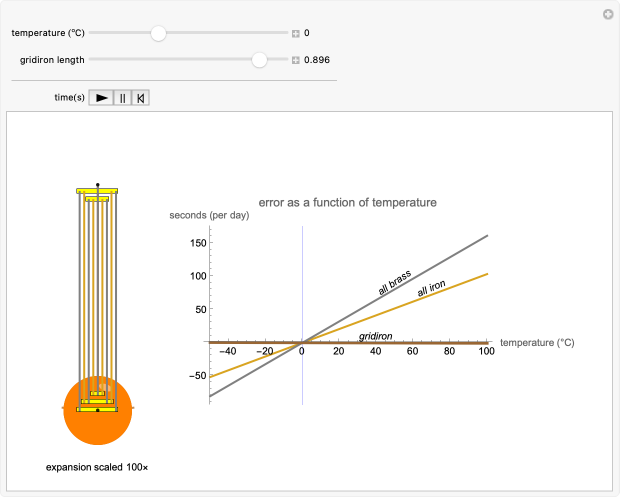This screenshot has width=620, height=498.
Task: Click the gridiron length value 0.896
Action: 317,60
